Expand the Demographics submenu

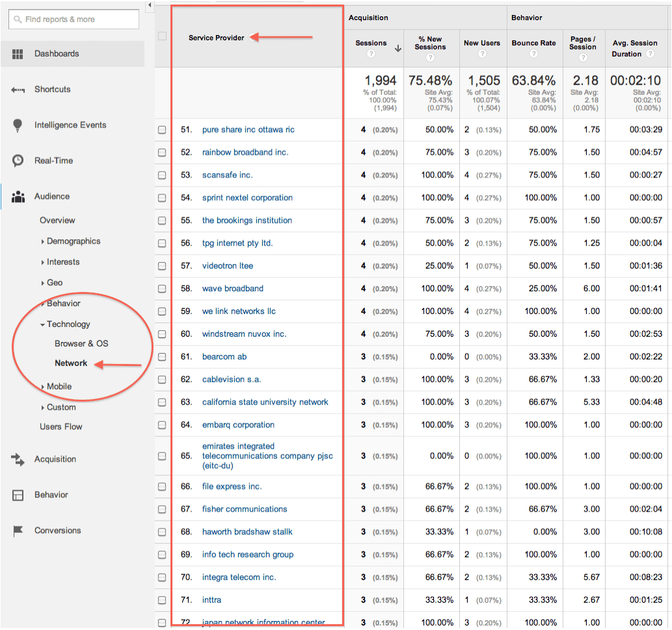(x=43, y=241)
